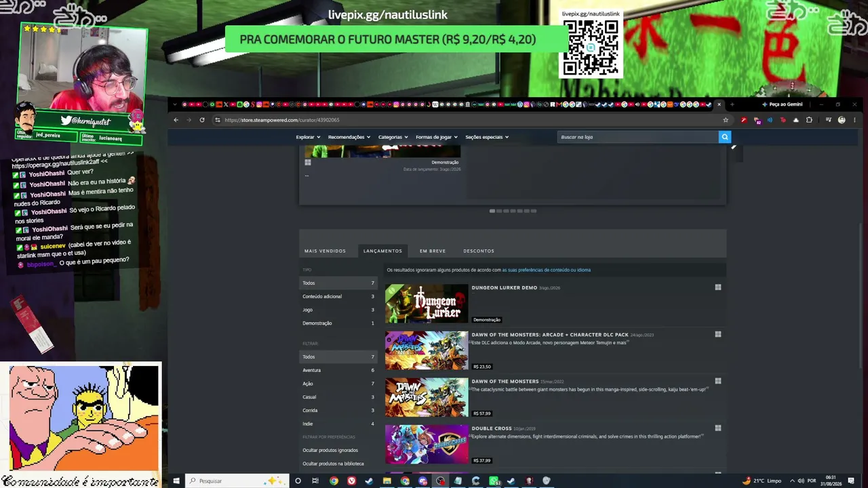Image resolution: width=868 pixels, height=488 pixels.
Task: Open the Formas de jogar dropdown
Action: pos(437,137)
